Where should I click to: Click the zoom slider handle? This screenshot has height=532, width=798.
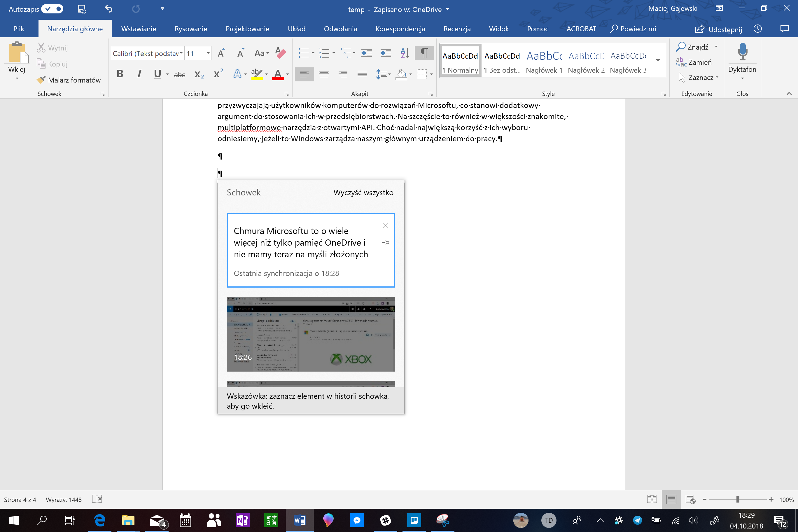click(738, 500)
